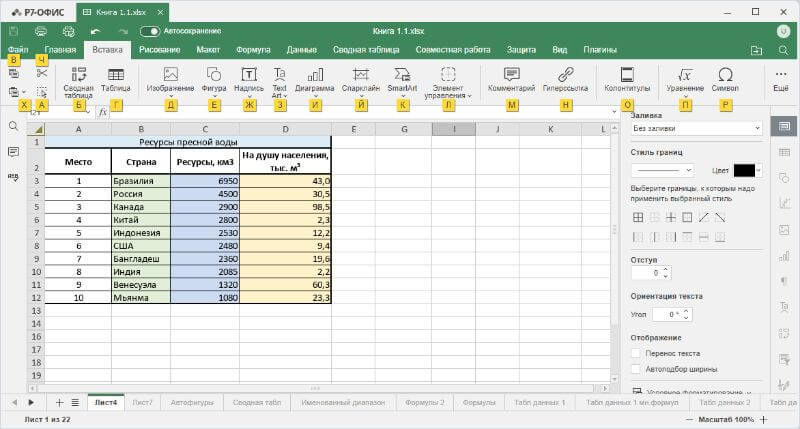Zoom in with the plus button
800x429 pixels.
pyautogui.click(x=764, y=419)
